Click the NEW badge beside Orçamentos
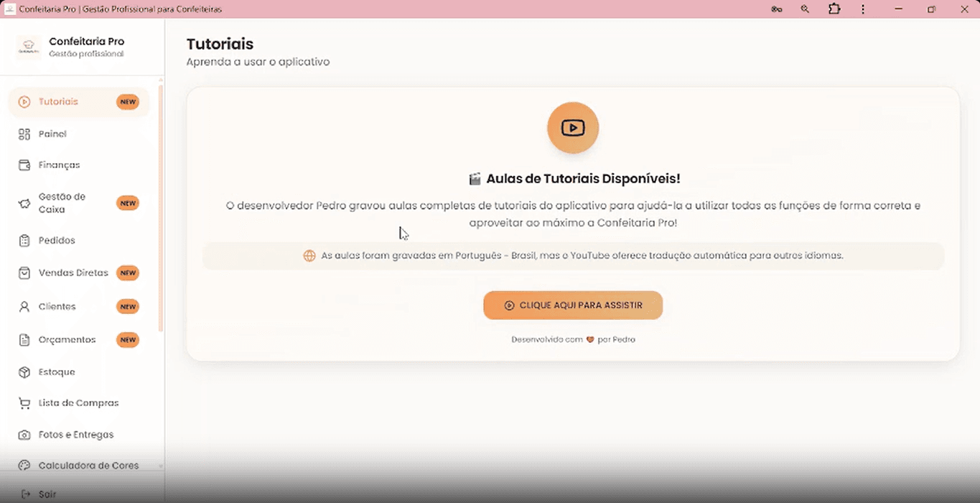Screen dimensions: 980x503 [x=128, y=340]
